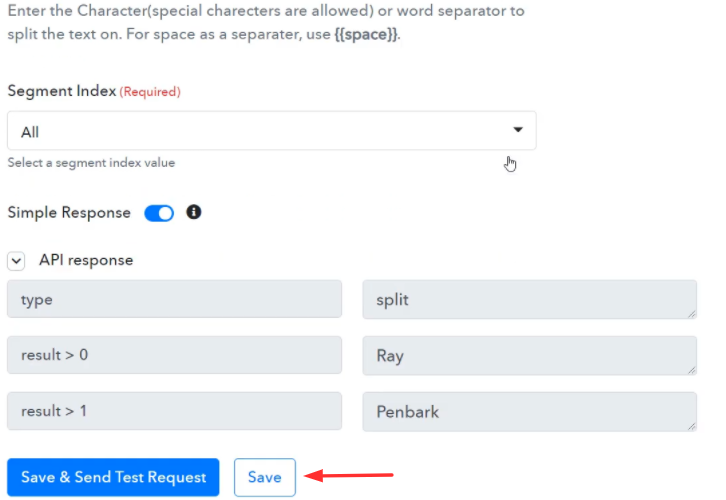Select the 'type' key field
Viewport: 726px width, 500px height.
(175, 299)
